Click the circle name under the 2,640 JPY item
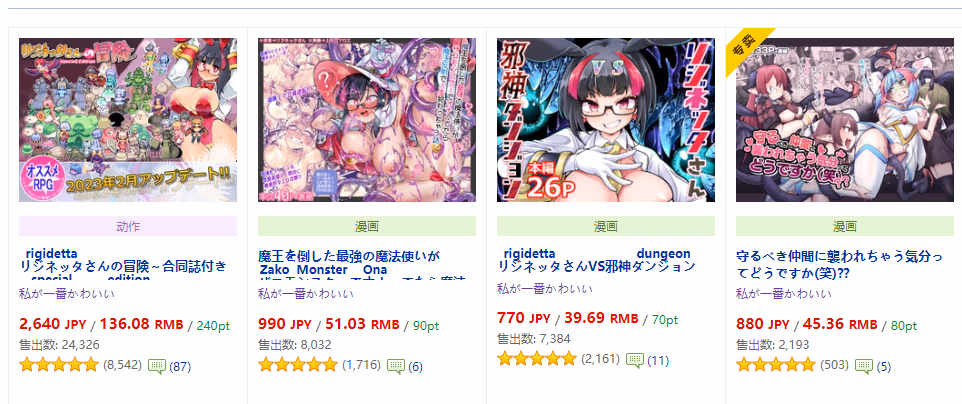The width and height of the screenshot is (962, 404). (x=66, y=293)
